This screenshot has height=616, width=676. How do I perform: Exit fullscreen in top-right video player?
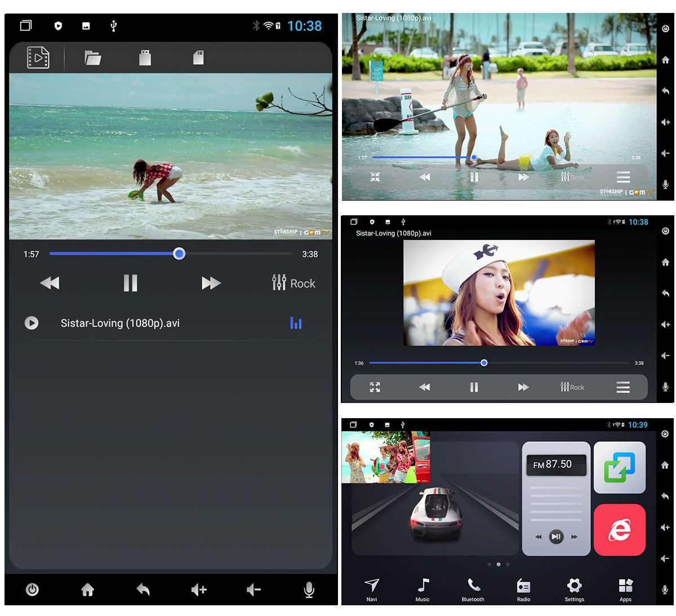coord(375,177)
